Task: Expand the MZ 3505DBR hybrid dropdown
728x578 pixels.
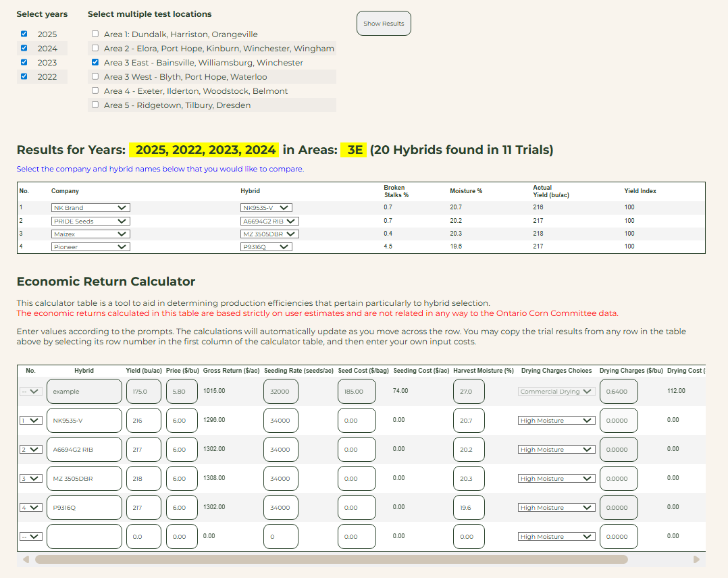Action: pyautogui.click(x=269, y=234)
